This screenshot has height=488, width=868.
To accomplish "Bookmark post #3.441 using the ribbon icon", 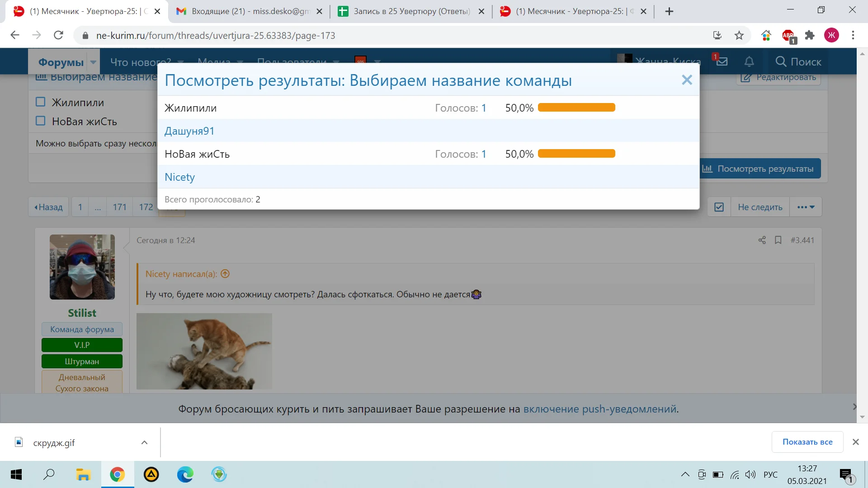I will pyautogui.click(x=778, y=240).
